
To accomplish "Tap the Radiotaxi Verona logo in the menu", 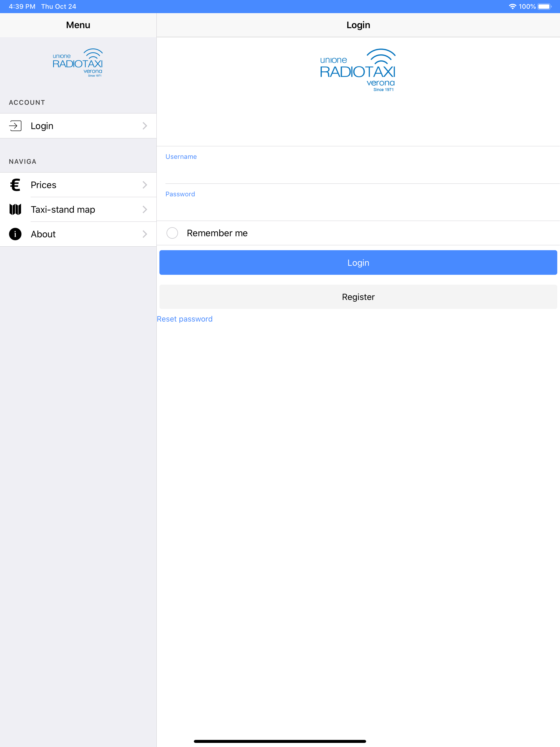I will click(x=78, y=63).
